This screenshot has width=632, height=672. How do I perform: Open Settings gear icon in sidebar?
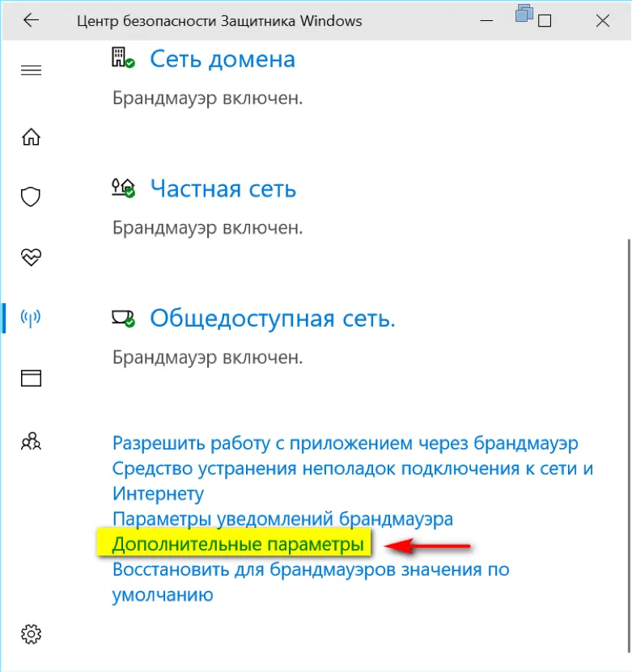(31, 634)
